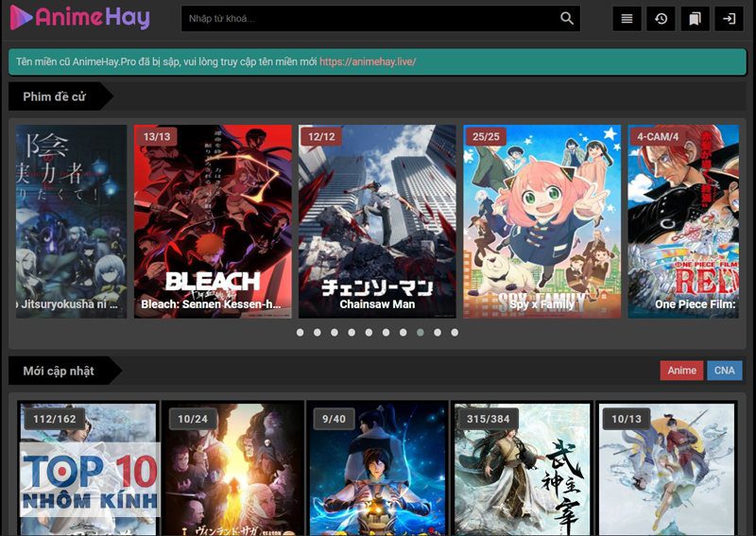Go to second carousel dot

point(318,333)
